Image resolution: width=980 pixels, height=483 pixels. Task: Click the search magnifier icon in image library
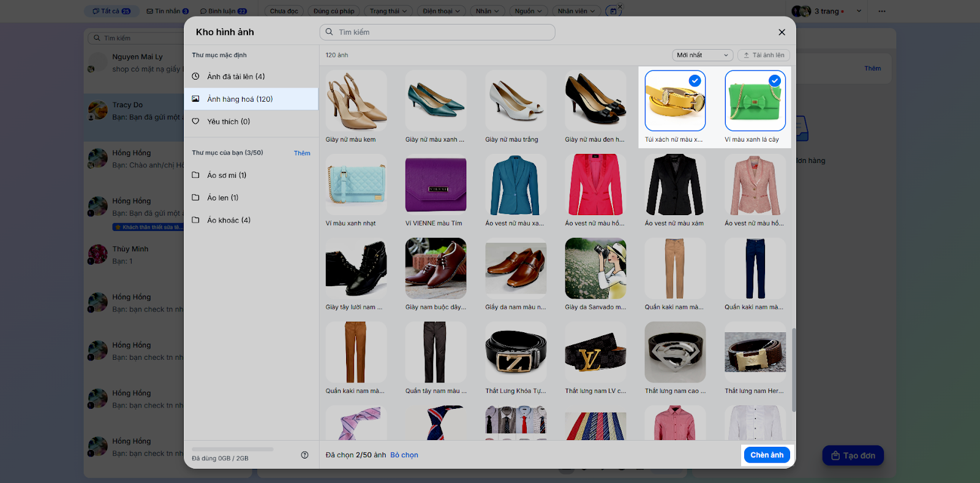pos(330,32)
